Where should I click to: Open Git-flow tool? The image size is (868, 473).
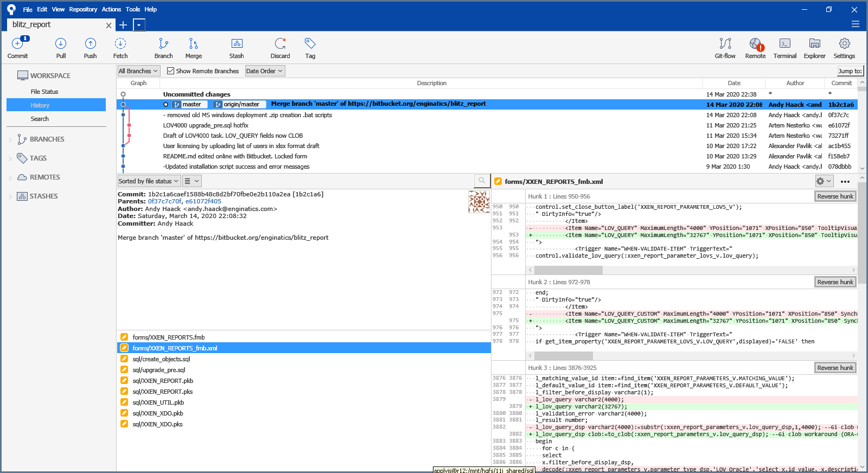(725, 47)
